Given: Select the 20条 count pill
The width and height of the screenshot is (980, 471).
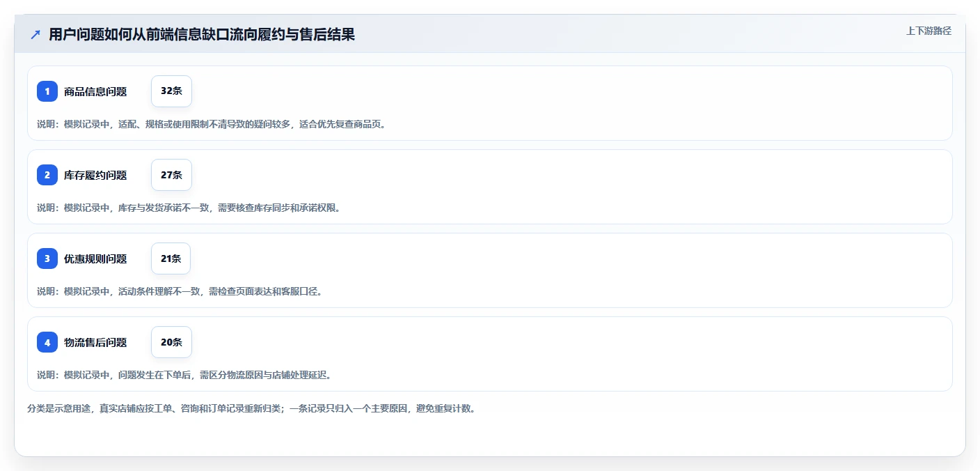Looking at the screenshot, I should [x=171, y=342].
